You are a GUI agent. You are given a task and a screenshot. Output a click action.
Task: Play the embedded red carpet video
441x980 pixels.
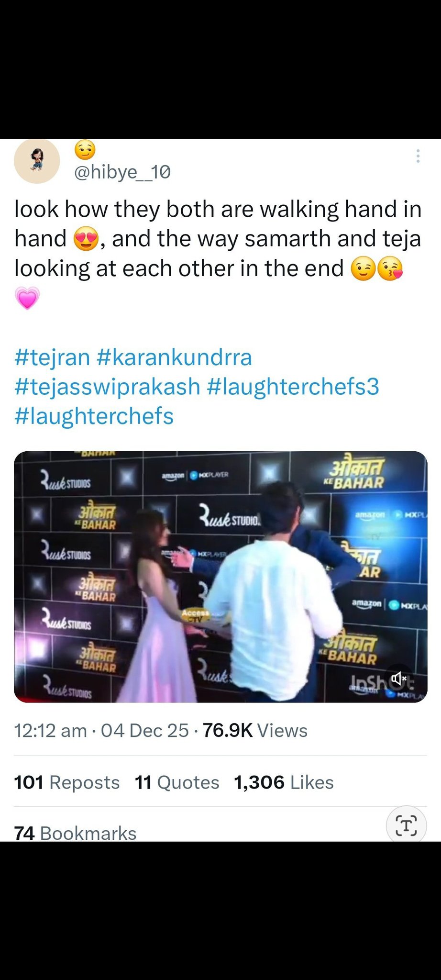pos(220,577)
